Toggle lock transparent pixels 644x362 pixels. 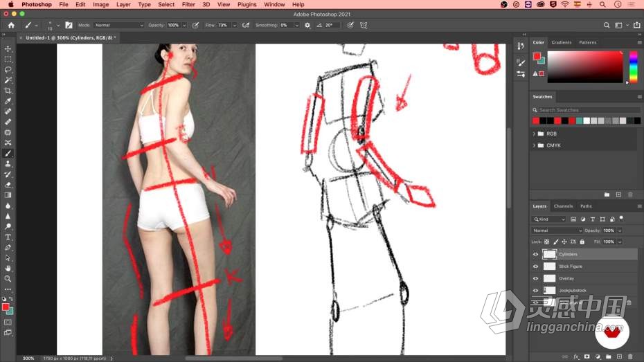click(x=546, y=242)
